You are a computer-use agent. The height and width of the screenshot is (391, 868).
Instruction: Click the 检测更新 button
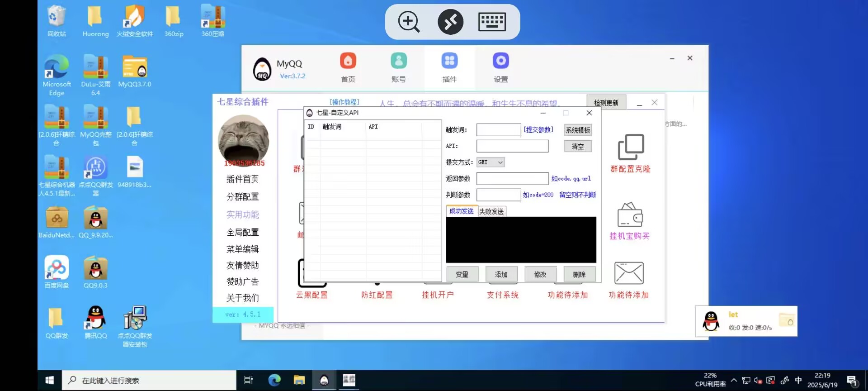(x=606, y=103)
